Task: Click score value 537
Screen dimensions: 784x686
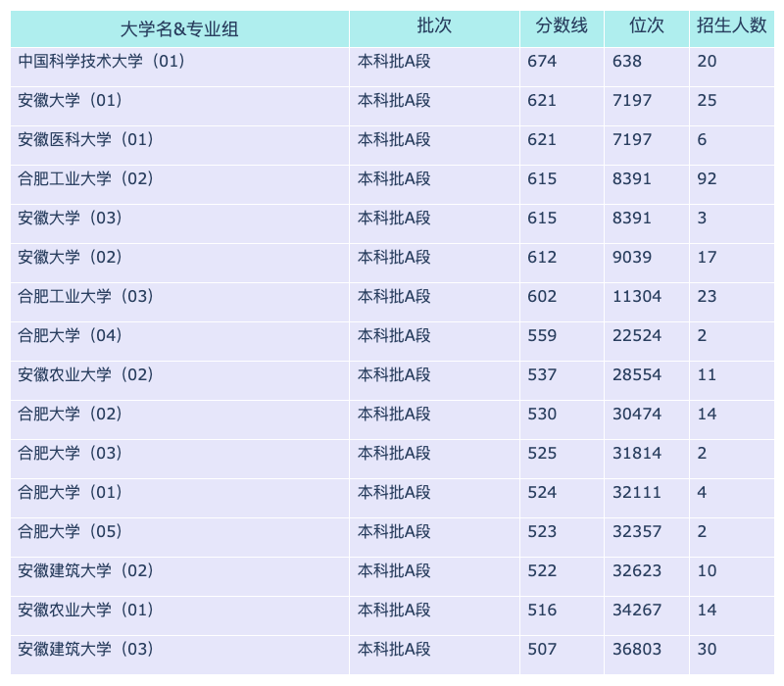Action: (x=542, y=374)
